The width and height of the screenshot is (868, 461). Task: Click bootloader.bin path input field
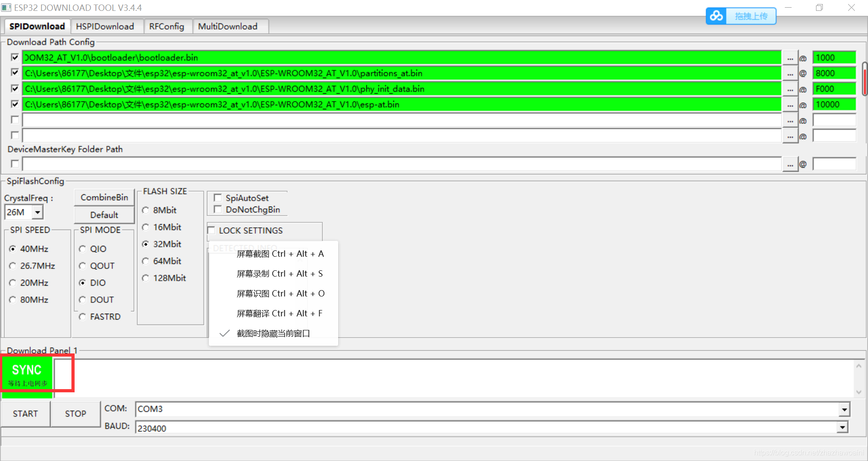pos(402,58)
